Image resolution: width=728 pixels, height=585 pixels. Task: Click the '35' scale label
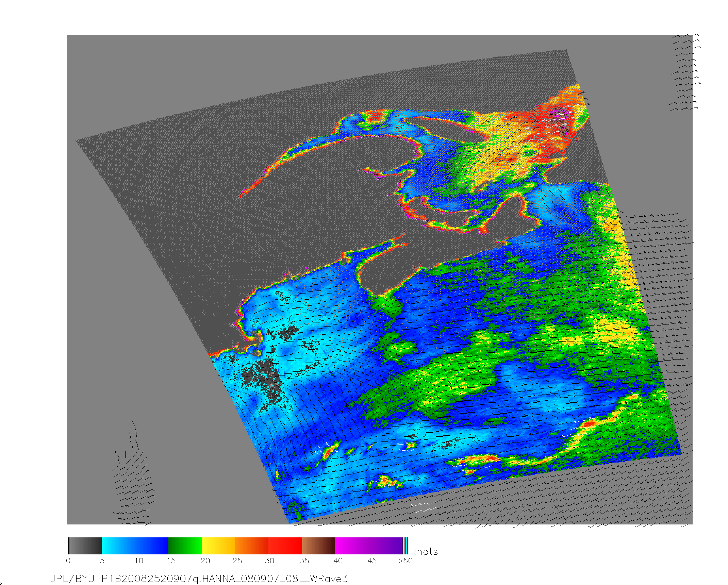[x=304, y=561]
